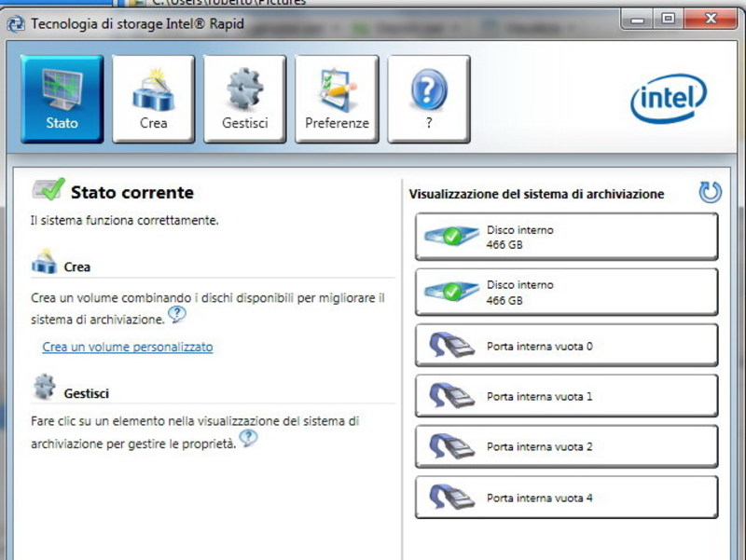Viewport: 746px width, 560px height.
Task: Click the Stato corrente checkmark icon
Action: click(x=48, y=189)
